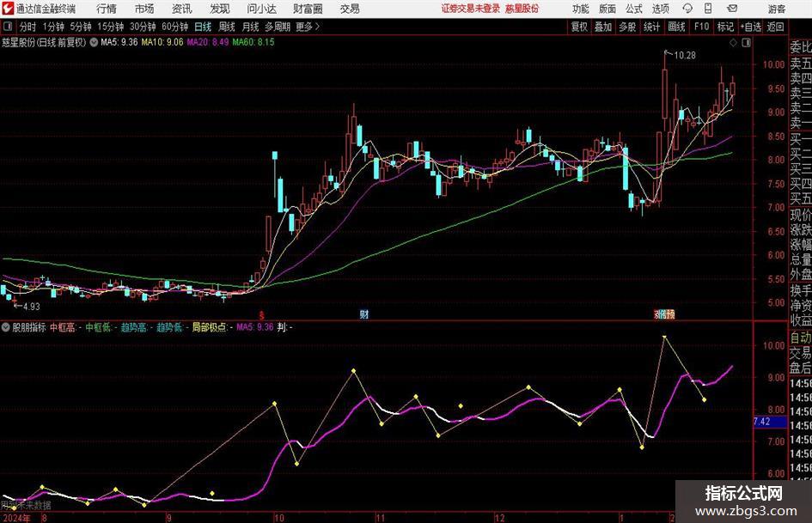This screenshot has height=523, width=812.
Task: Open the 发现 menu
Action: pyautogui.click(x=220, y=9)
